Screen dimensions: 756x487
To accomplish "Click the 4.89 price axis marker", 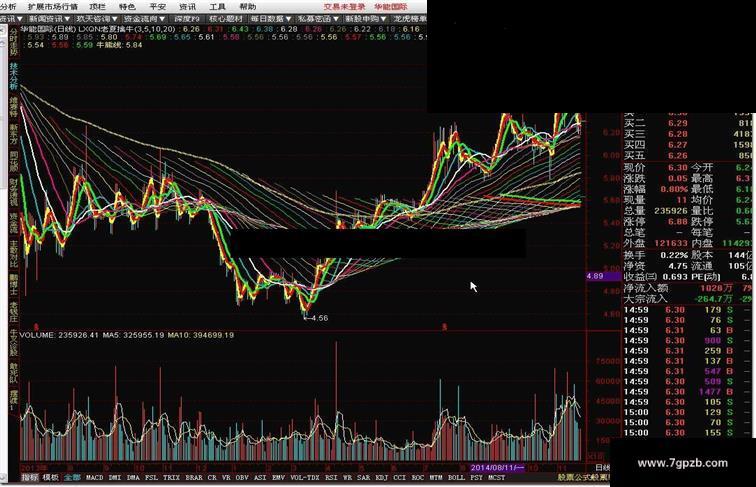I will [x=603, y=276].
